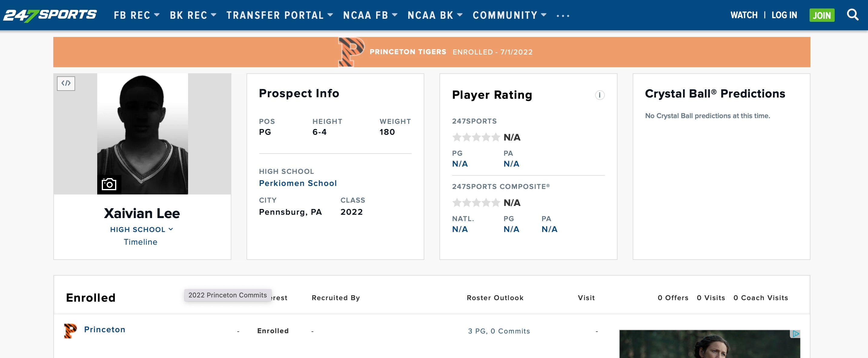Open the NCAA BK menu
868x358 pixels.
coord(435,15)
